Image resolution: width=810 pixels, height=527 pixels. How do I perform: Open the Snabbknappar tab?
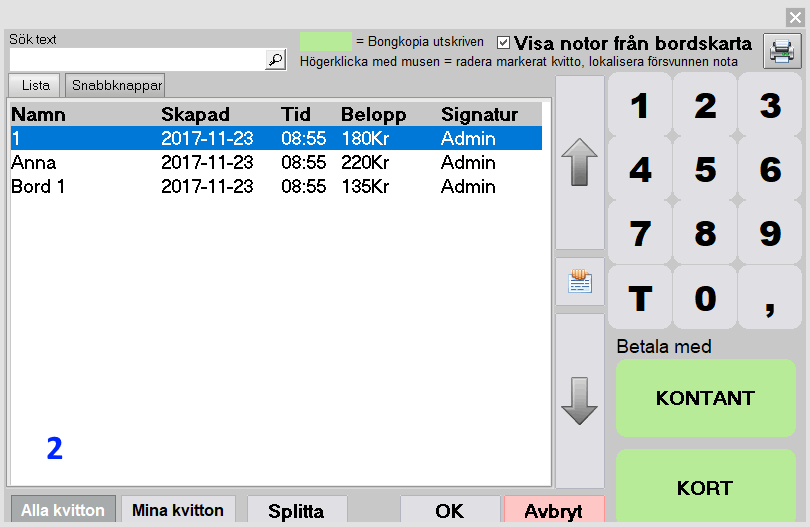click(x=115, y=85)
